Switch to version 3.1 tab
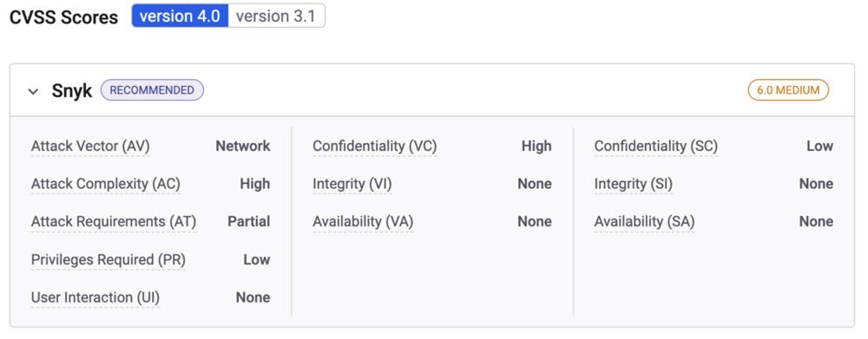Viewport: 868px width, 339px height. (276, 16)
